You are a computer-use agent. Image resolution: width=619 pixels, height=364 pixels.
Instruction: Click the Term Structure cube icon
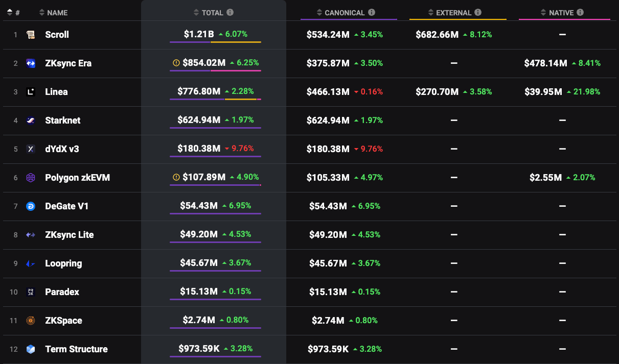31,349
